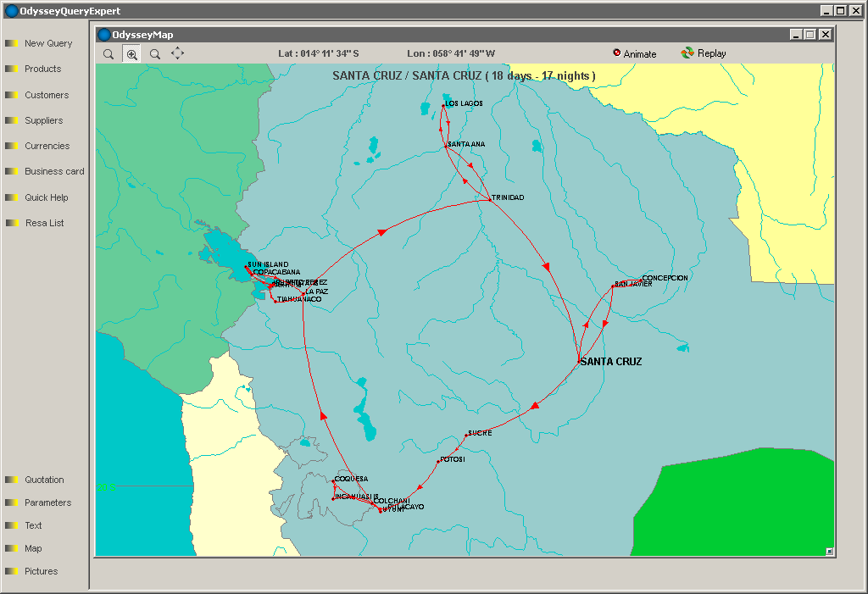Show the Business card page
The image size is (868, 594).
pos(54,171)
